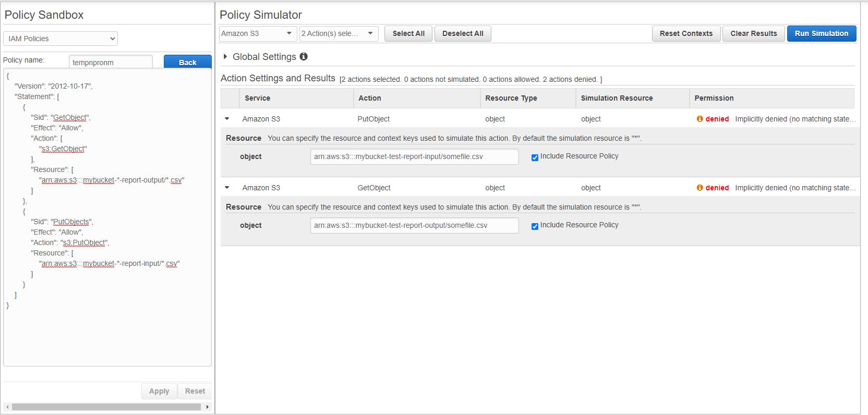Click the Policy Sandbox heading
Viewport: 868px width, 415px height.
(44, 15)
